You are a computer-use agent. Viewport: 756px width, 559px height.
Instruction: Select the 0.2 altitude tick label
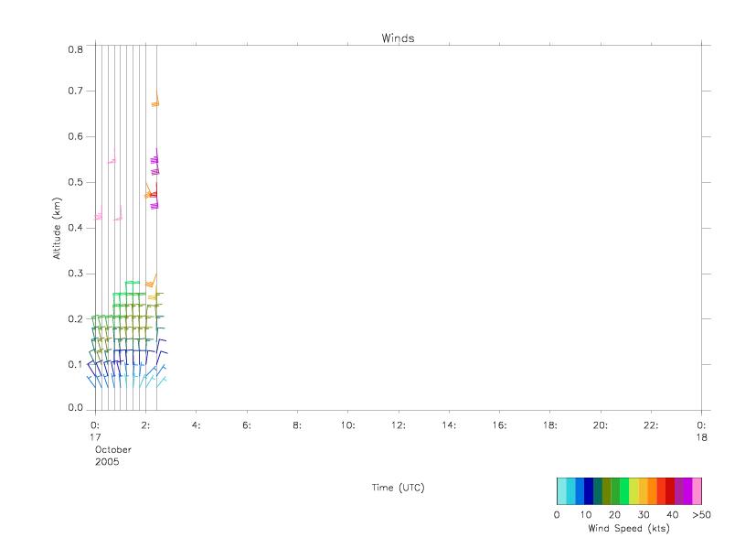click(75, 318)
